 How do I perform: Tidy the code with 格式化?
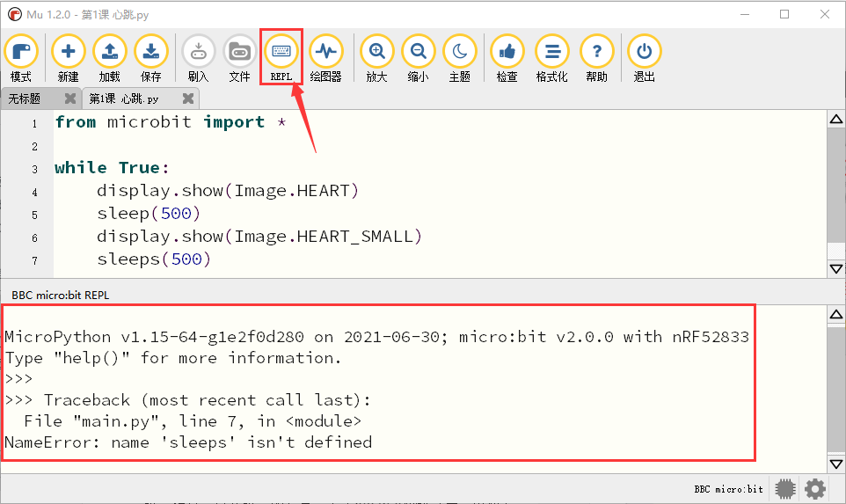552,58
